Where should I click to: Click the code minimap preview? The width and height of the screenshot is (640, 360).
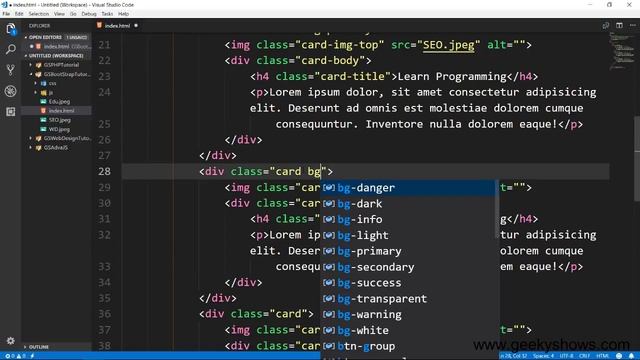[622, 51]
